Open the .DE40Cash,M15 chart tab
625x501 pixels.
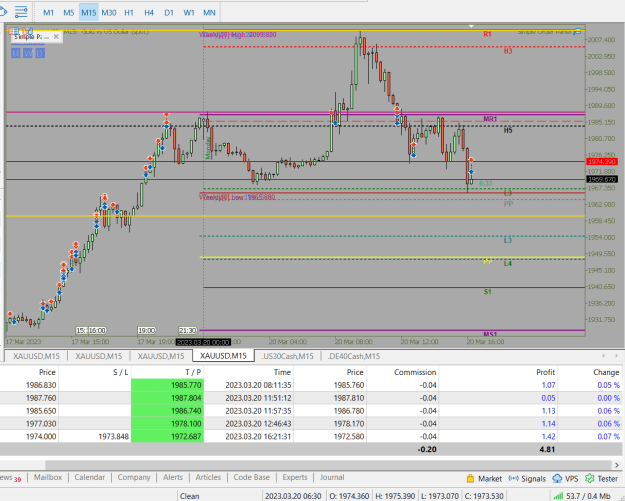[x=354, y=356]
